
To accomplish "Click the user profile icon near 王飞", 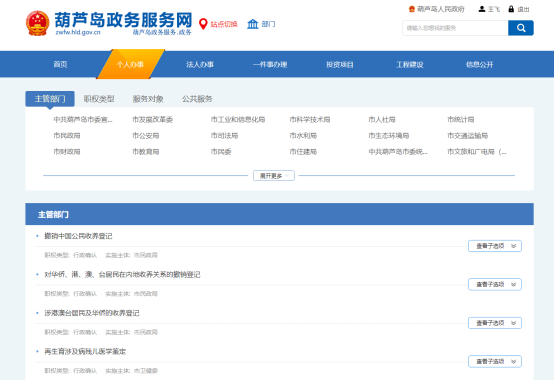I will tap(482, 9).
